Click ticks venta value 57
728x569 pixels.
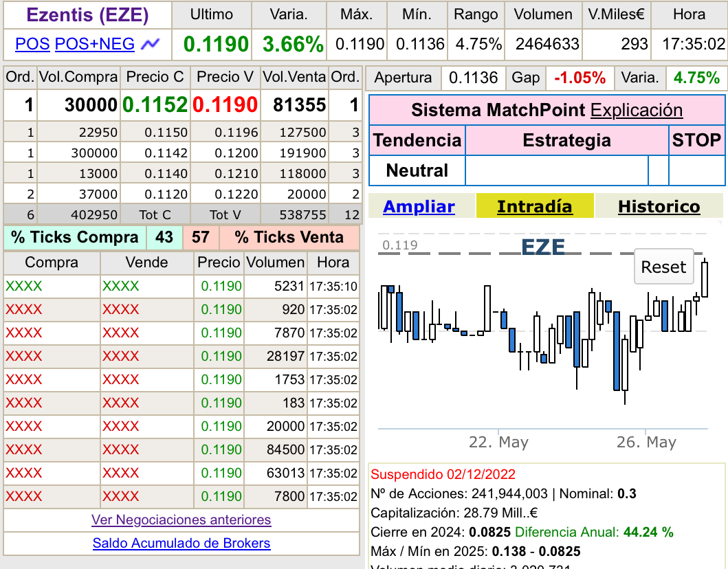[x=201, y=237]
